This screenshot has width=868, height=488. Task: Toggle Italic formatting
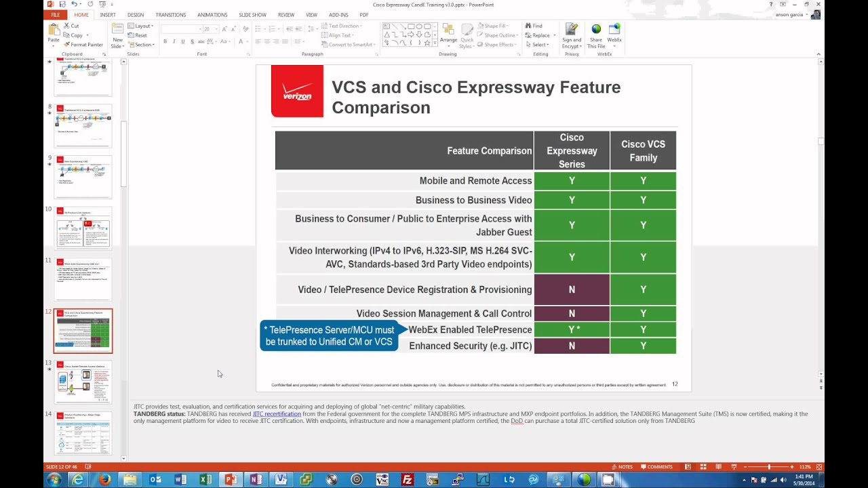pyautogui.click(x=174, y=42)
